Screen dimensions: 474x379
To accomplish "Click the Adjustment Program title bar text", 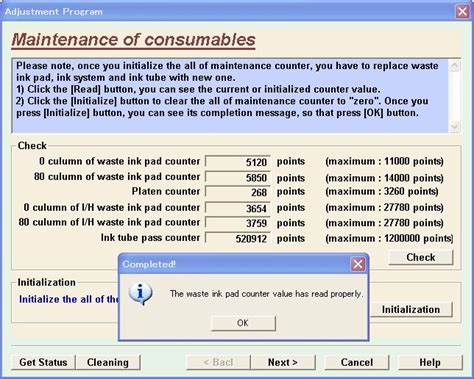I will point(54,12).
